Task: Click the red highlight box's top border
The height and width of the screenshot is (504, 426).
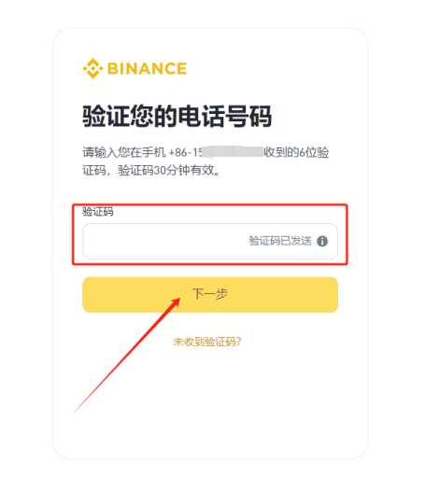Action: point(210,204)
